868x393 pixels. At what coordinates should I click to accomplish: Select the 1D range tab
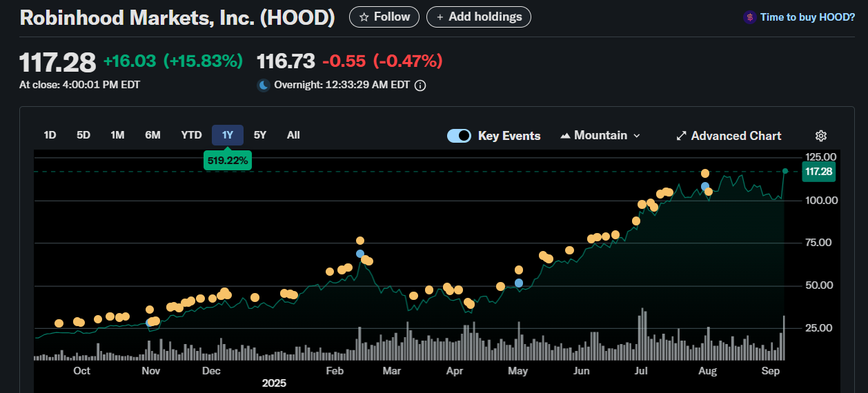pyautogui.click(x=50, y=135)
